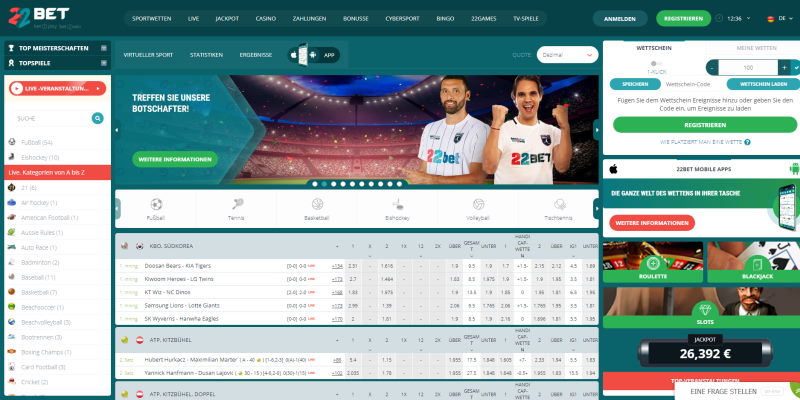Select the Eishockey sport icon tile
This screenshot has width=800, height=400.
point(397,209)
